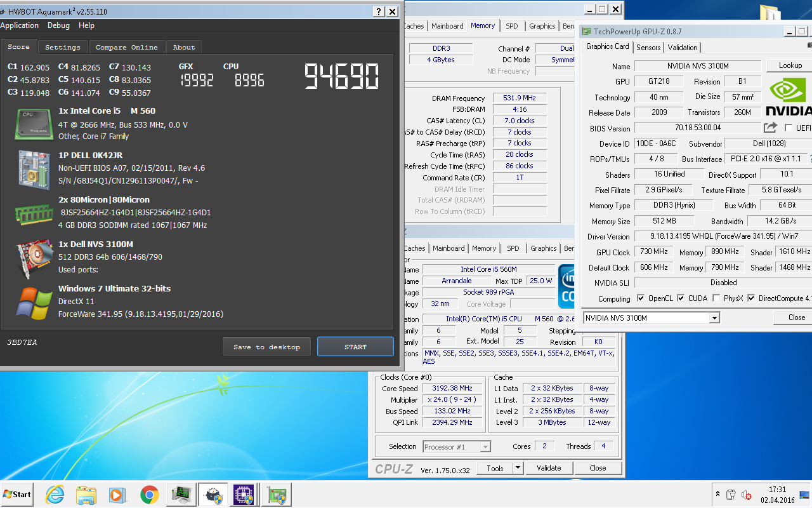Image resolution: width=812 pixels, height=508 pixels.
Task: Click the Validate button in CPU-Z
Action: click(549, 468)
